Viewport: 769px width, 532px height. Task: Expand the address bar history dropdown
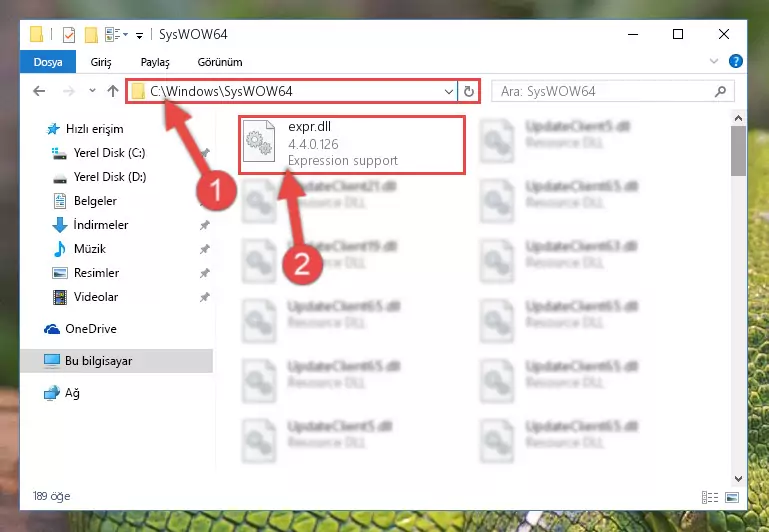click(x=448, y=91)
